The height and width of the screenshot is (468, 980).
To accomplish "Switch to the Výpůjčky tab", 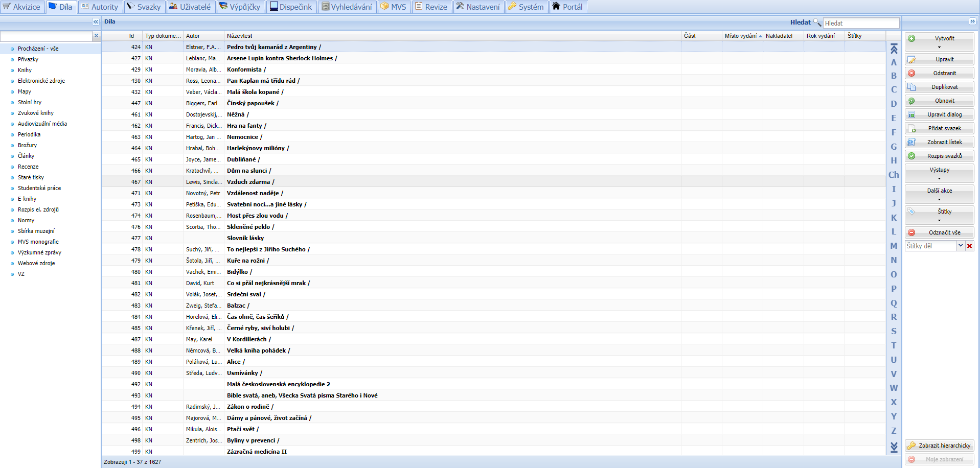I will click(x=240, y=7).
